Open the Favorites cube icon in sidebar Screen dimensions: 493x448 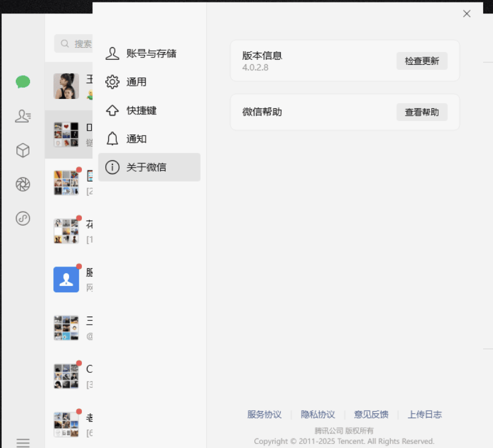point(23,150)
